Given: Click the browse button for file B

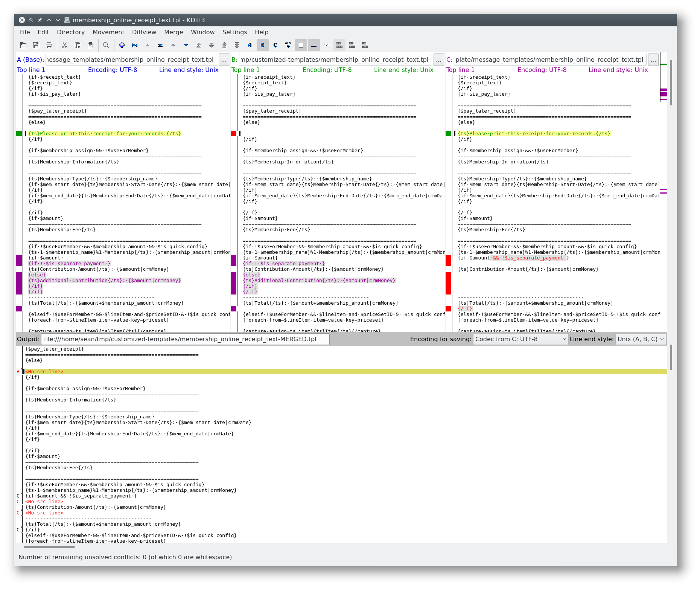Looking at the screenshot, I should coord(439,60).
